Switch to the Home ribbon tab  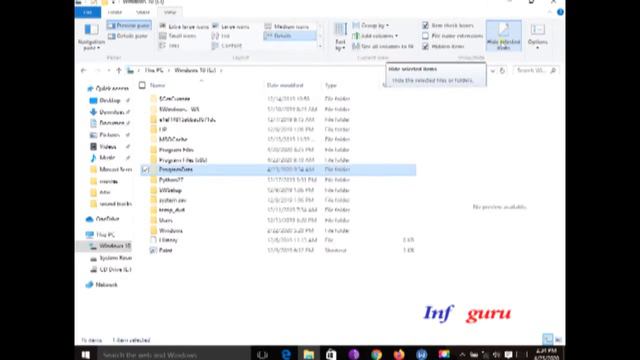pos(115,12)
